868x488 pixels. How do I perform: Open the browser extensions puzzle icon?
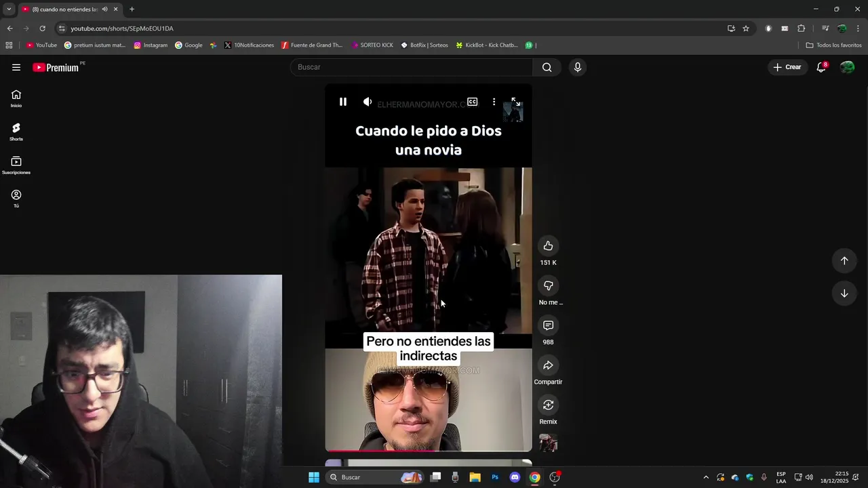pyautogui.click(x=802, y=28)
